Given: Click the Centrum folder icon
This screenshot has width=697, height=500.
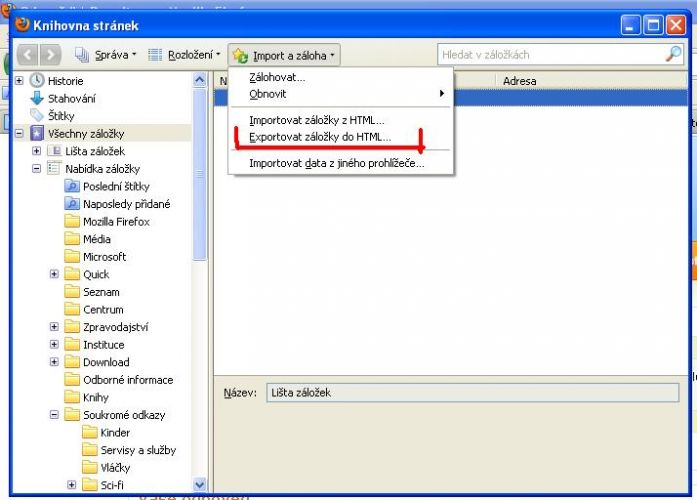Looking at the screenshot, I should point(72,309).
